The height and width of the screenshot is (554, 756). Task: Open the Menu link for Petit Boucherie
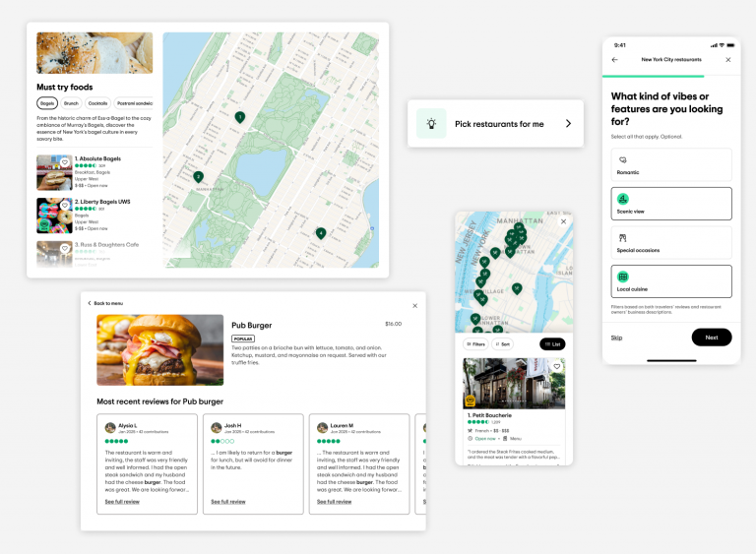[516, 438]
